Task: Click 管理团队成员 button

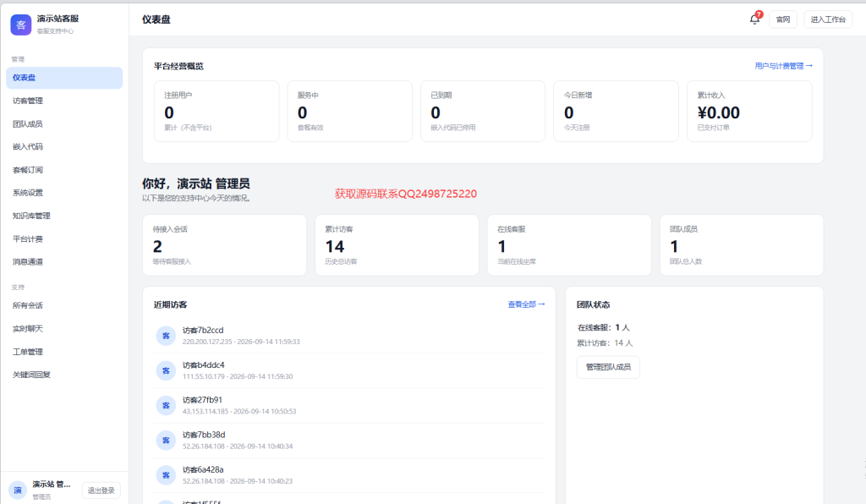Action: tap(608, 367)
